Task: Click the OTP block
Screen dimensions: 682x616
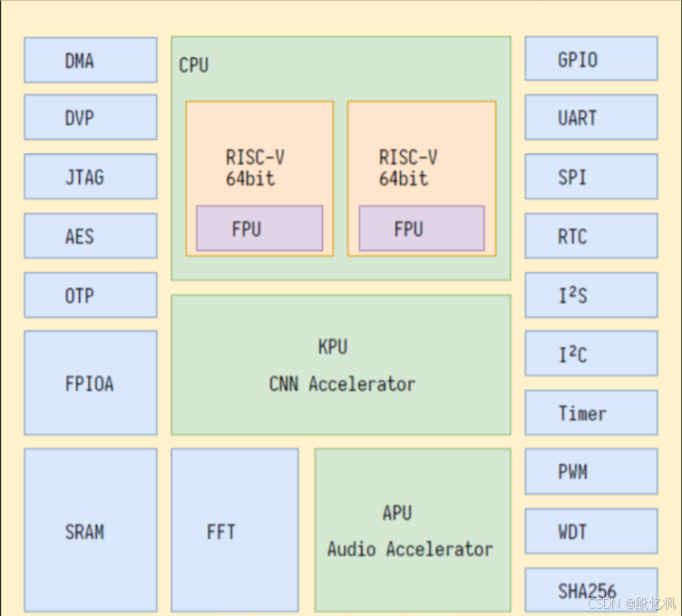Action: (x=91, y=296)
